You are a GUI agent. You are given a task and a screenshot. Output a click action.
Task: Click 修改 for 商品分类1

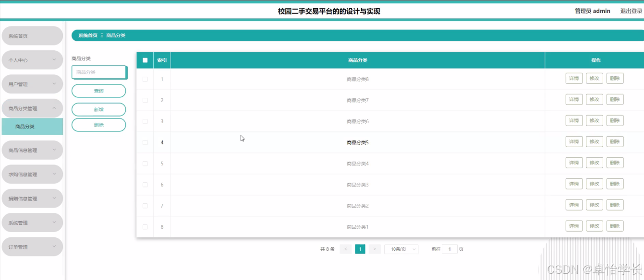[595, 226]
